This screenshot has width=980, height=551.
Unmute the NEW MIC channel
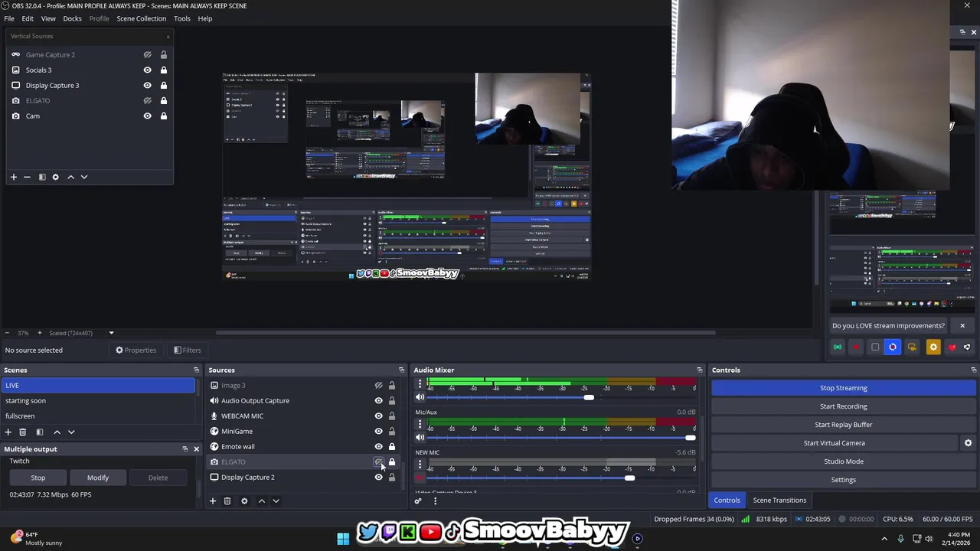tap(420, 478)
